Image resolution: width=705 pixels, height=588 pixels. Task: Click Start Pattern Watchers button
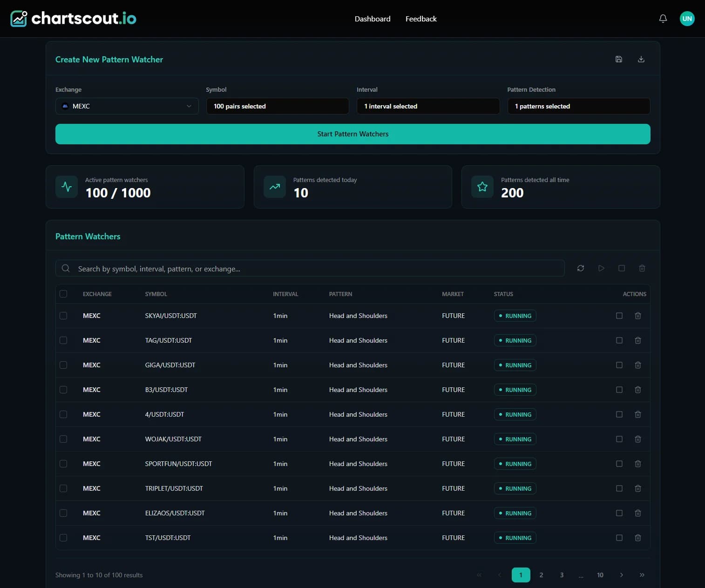point(353,134)
